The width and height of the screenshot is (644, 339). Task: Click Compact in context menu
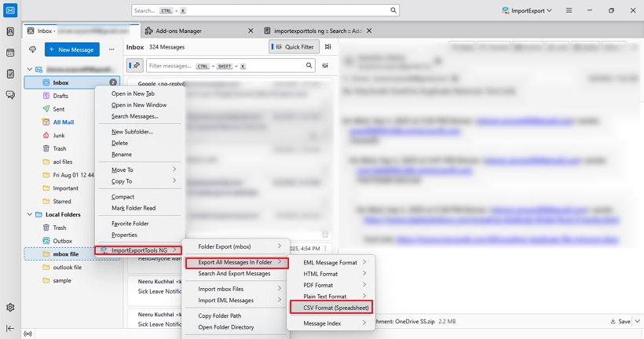click(140, 197)
